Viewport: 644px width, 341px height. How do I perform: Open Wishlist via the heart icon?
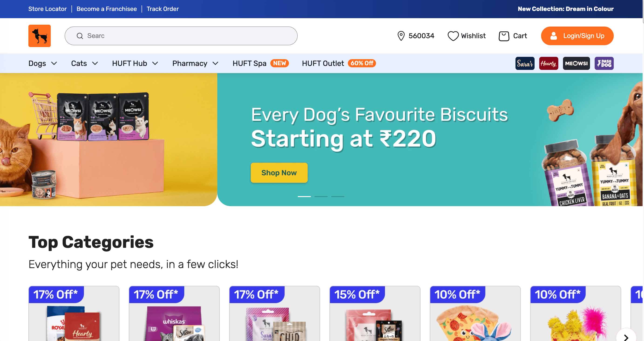(453, 36)
